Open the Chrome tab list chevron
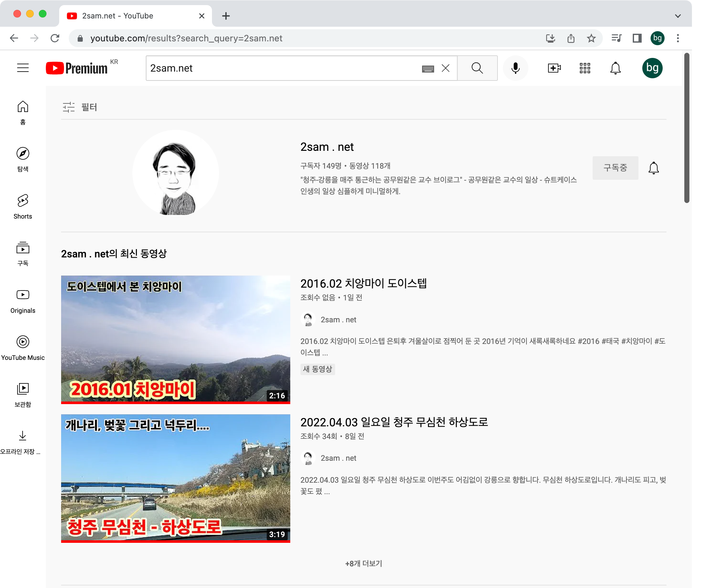Image resolution: width=705 pixels, height=588 pixels. point(678,16)
